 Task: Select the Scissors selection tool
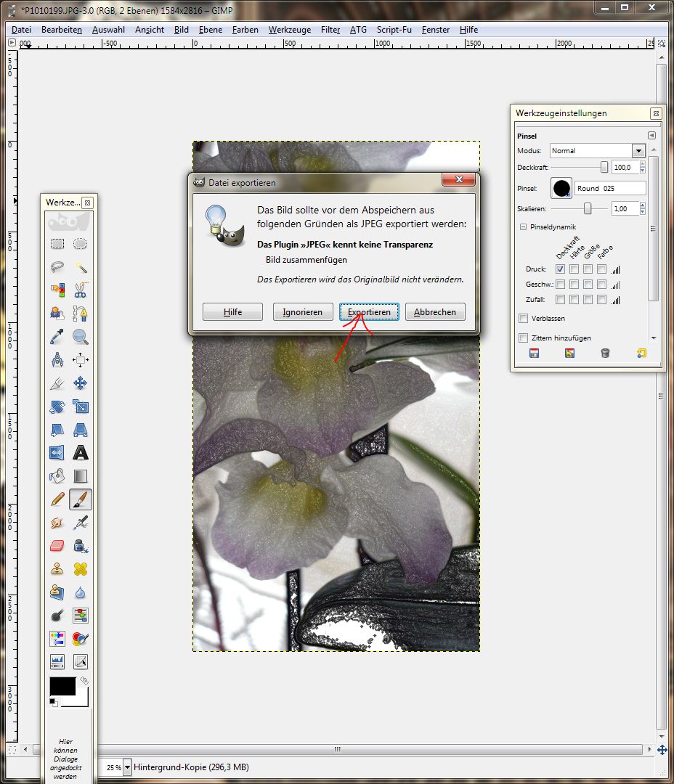[81, 290]
